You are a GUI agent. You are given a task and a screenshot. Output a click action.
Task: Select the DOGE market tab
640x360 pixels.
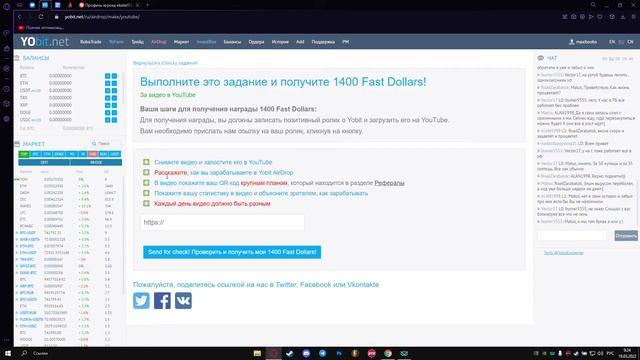click(x=59, y=154)
